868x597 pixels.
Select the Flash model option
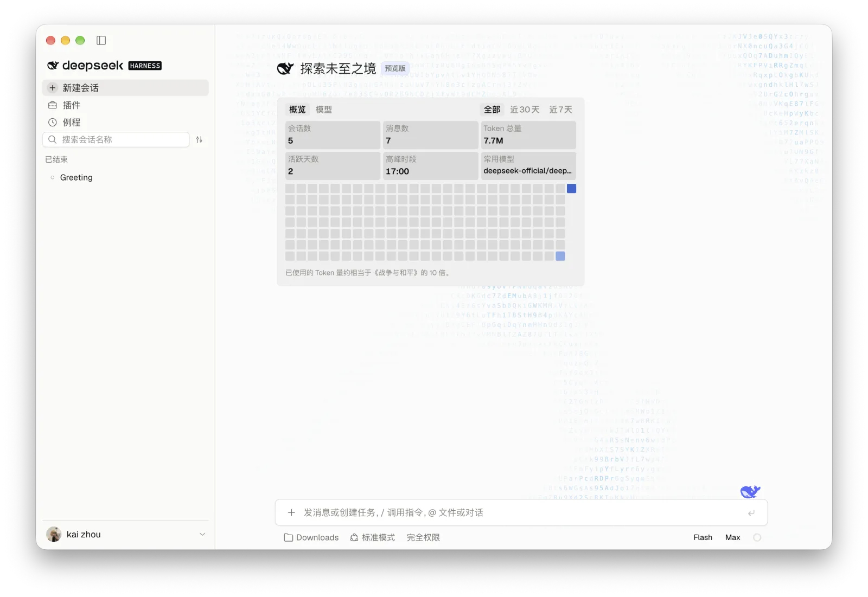[703, 537]
